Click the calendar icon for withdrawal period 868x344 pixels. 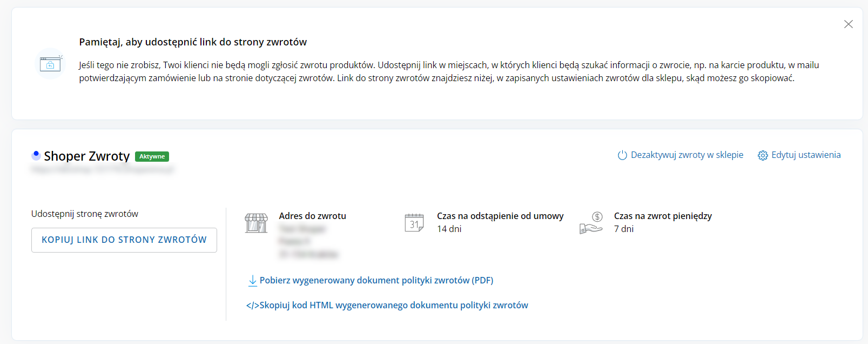click(x=414, y=223)
